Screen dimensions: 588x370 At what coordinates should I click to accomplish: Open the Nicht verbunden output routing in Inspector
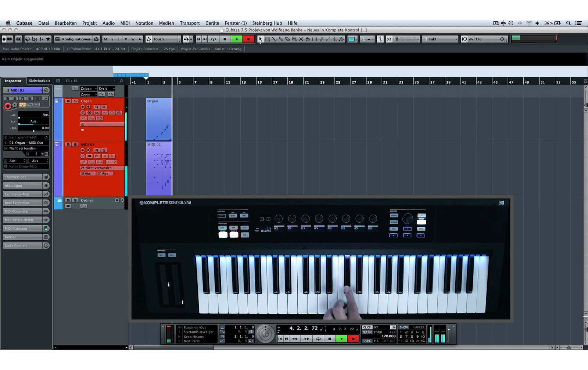[26, 148]
